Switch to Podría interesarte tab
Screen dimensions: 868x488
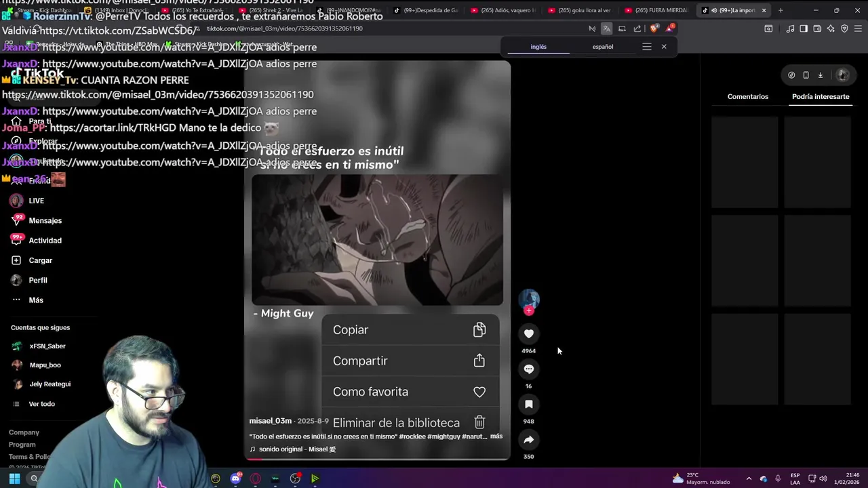click(821, 96)
